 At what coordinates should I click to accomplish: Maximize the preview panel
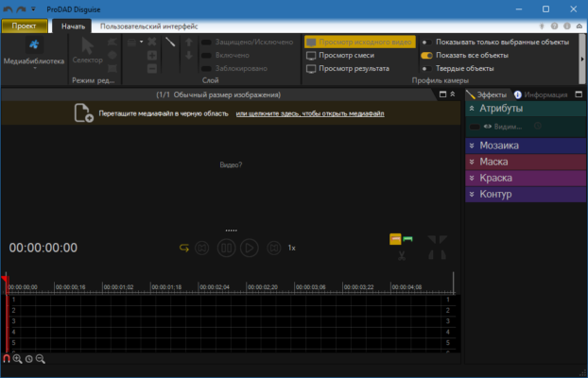click(x=442, y=94)
